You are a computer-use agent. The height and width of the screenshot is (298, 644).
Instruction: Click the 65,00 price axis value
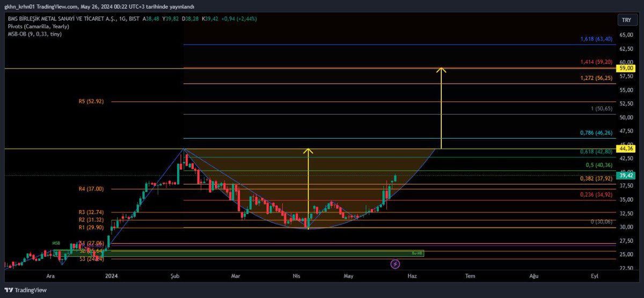pos(626,35)
